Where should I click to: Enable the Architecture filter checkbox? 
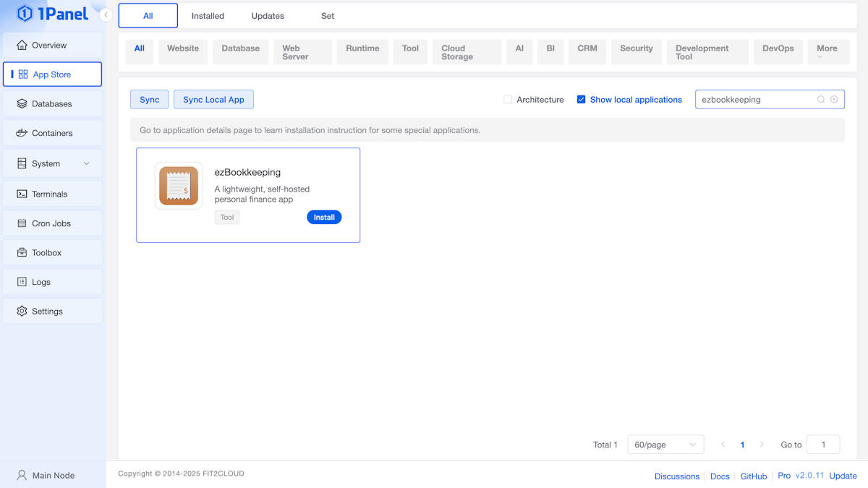click(x=508, y=99)
